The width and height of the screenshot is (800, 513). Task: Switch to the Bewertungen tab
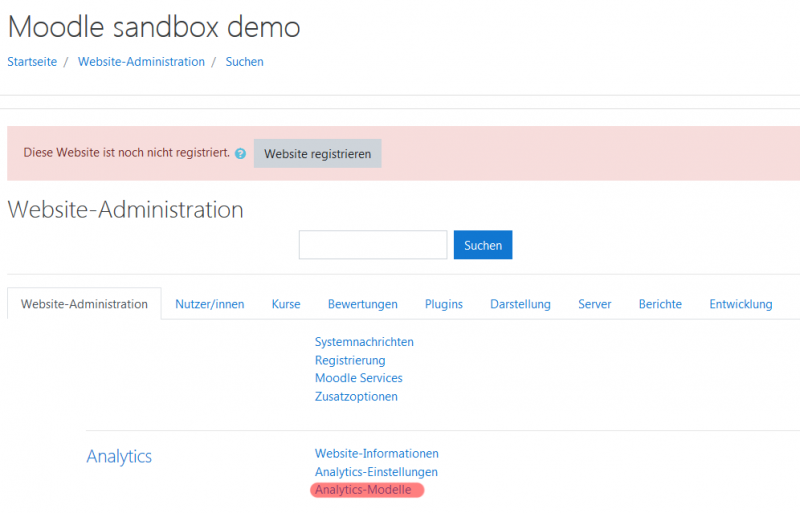[363, 304]
